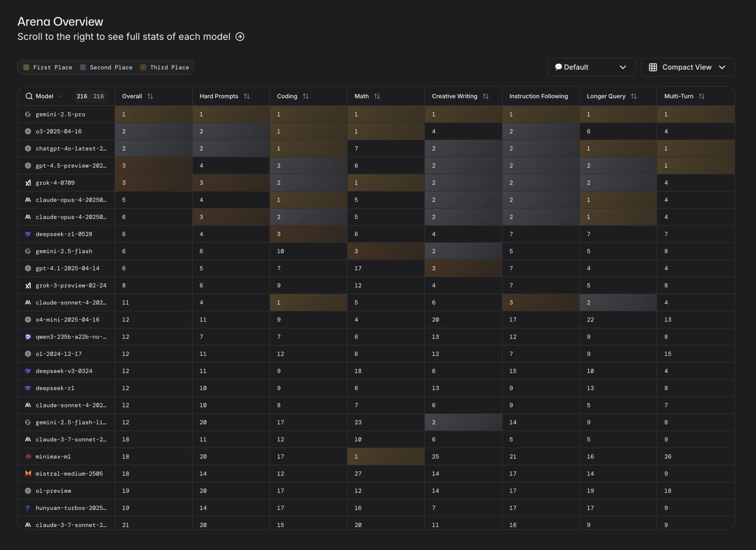Click Math rank 1 cell for minimax-m1
Image resolution: width=756 pixels, height=550 pixels.
pos(386,456)
